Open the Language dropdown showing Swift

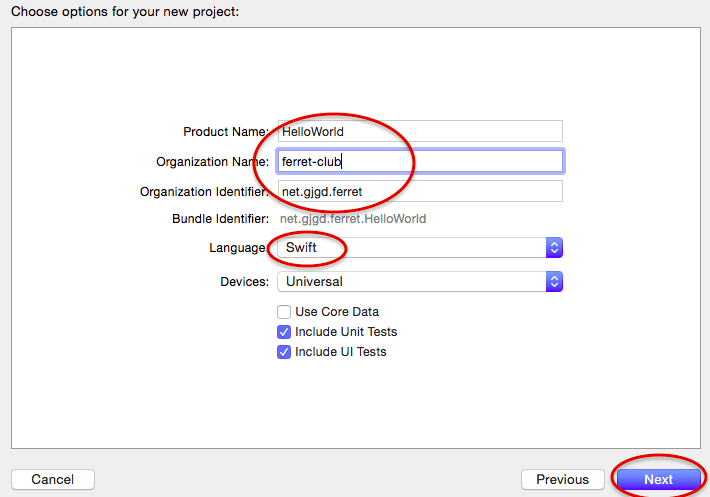(x=410, y=247)
